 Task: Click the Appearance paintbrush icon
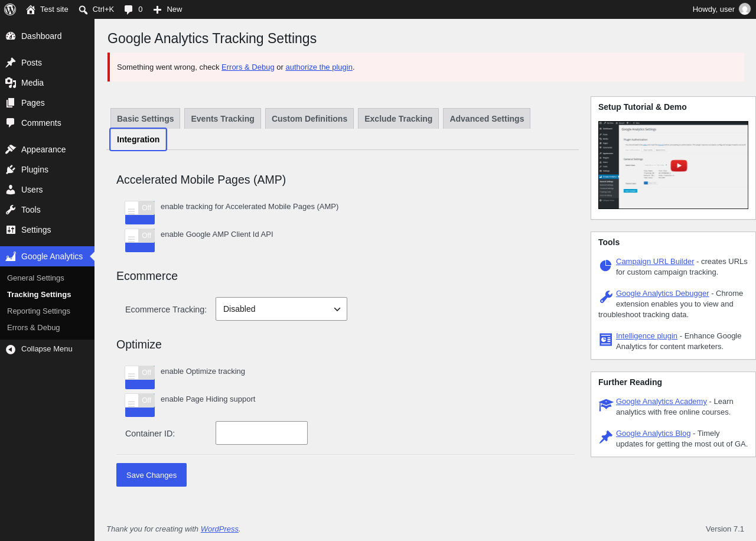11,149
